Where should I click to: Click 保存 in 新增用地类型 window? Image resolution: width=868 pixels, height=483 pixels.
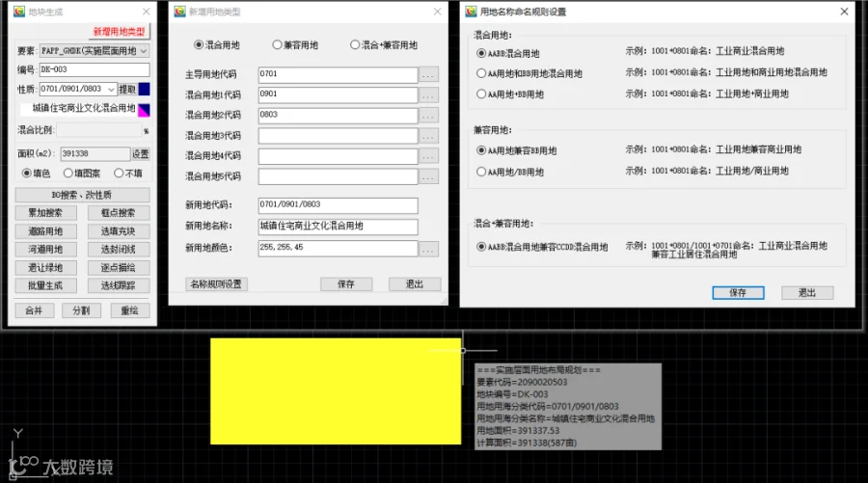(346, 284)
